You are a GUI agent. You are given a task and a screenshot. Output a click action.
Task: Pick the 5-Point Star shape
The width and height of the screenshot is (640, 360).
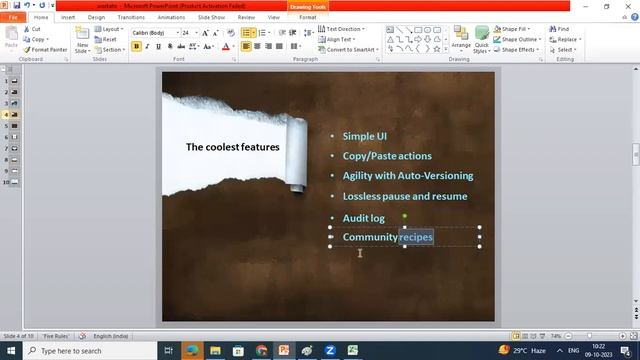[437, 49]
